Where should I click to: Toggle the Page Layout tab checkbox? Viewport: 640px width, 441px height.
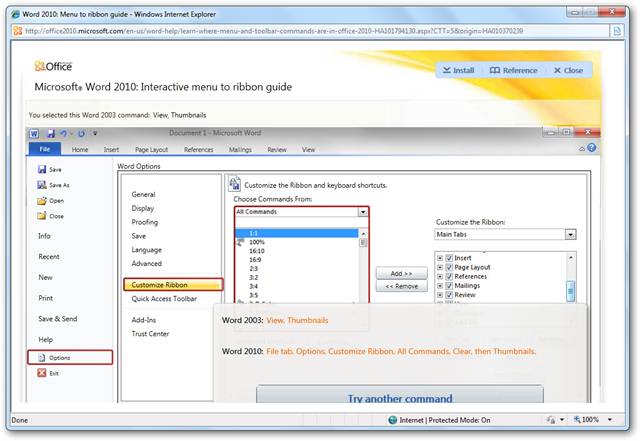[449, 267]
